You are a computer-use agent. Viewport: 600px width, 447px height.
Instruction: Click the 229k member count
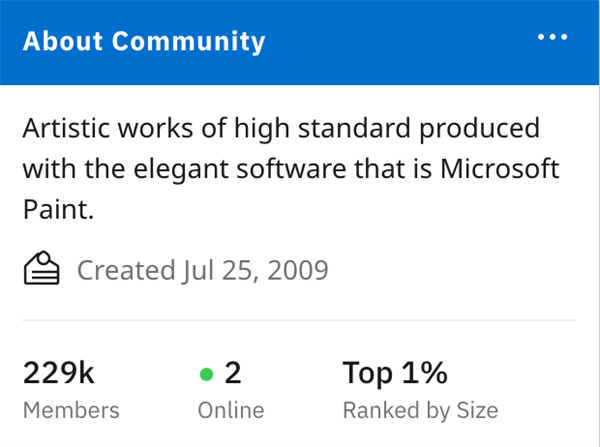pos(58,374)
